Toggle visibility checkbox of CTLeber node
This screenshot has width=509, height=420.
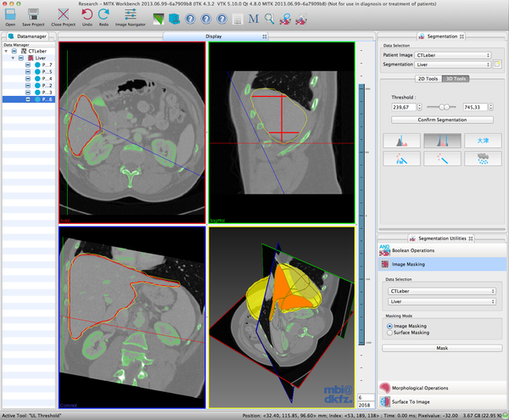14,51
